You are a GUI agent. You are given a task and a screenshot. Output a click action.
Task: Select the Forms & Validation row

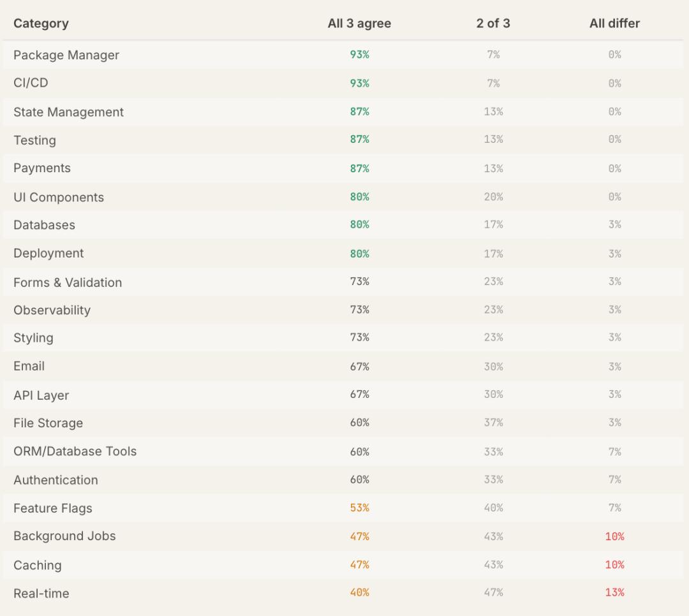click(x=68, y=282)
